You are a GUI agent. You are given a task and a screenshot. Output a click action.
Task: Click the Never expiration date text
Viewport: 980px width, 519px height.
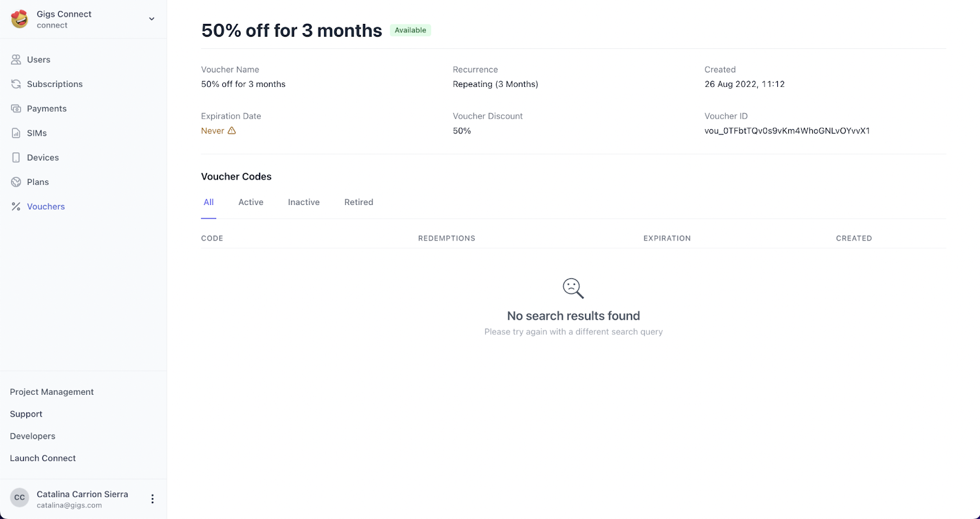(213, 130)
